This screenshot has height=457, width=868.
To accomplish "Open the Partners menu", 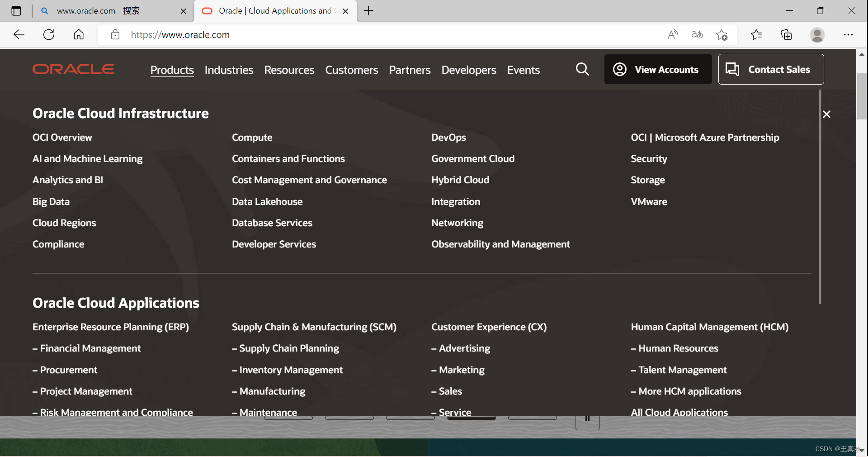I will point(410,70).
